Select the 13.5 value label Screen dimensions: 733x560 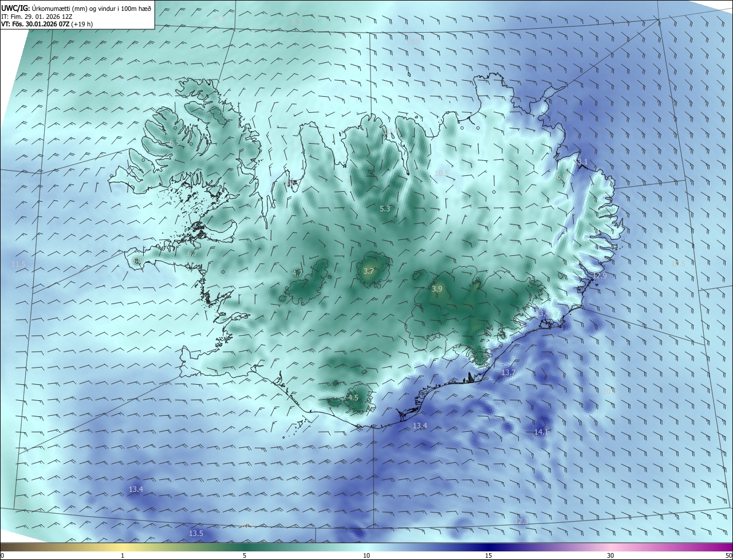tap(196, 533)
